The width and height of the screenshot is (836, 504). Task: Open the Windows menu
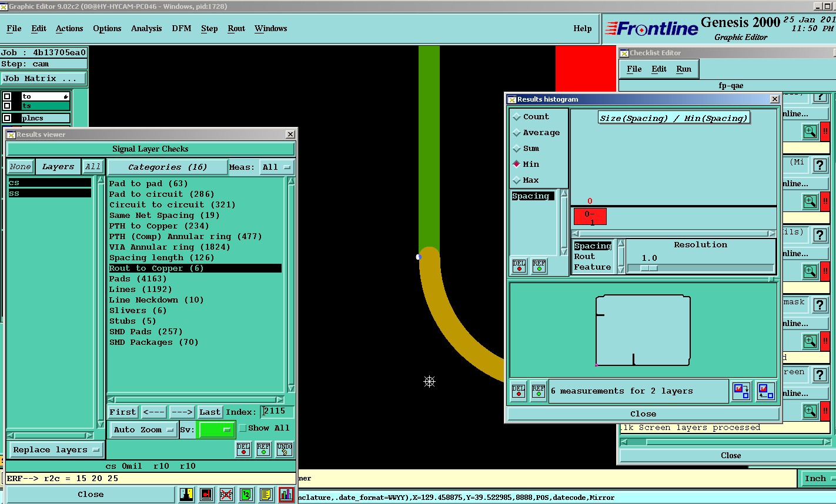coord(271,28)
